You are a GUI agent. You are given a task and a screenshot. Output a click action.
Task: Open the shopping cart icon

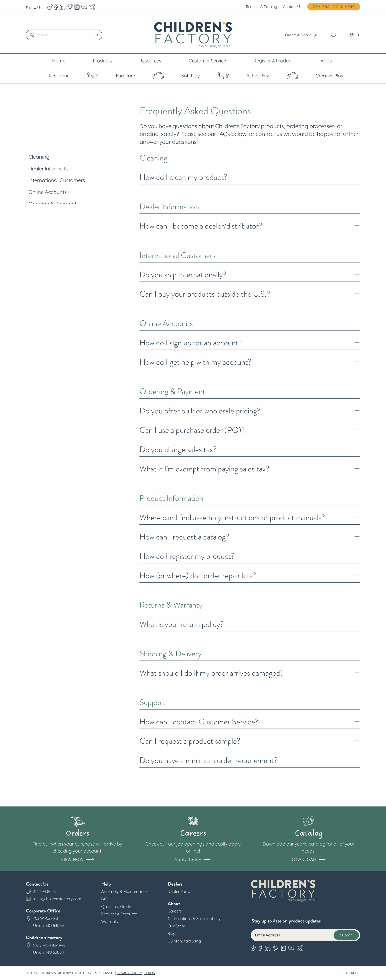click(x=352, y=35)
